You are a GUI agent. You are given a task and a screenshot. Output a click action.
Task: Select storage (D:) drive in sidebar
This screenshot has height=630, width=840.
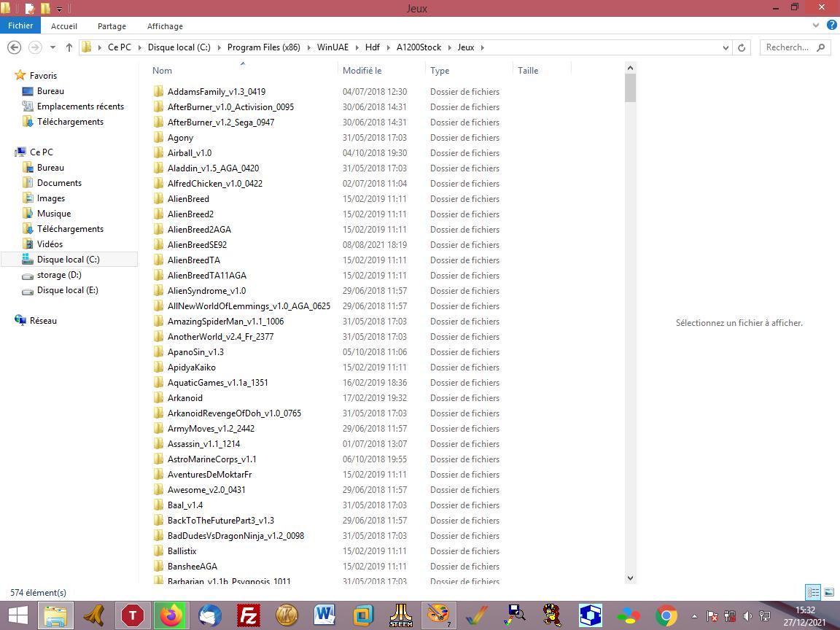pos(59,275)
